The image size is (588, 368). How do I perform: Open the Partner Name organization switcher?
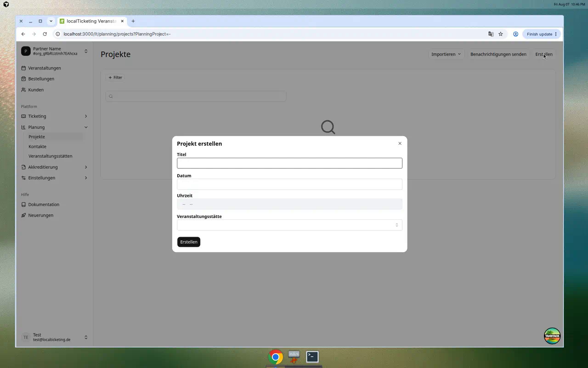tap(54, 51)
